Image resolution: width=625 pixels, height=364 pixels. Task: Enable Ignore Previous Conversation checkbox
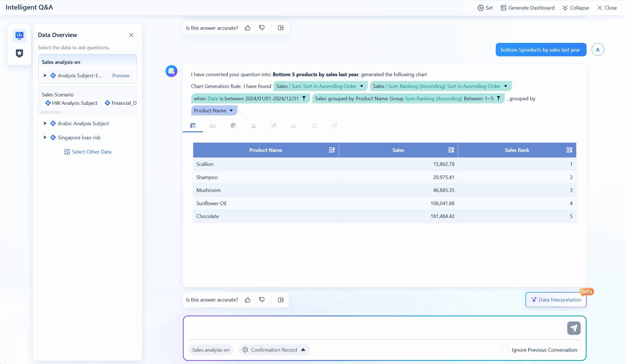click(x=505, y=350)
